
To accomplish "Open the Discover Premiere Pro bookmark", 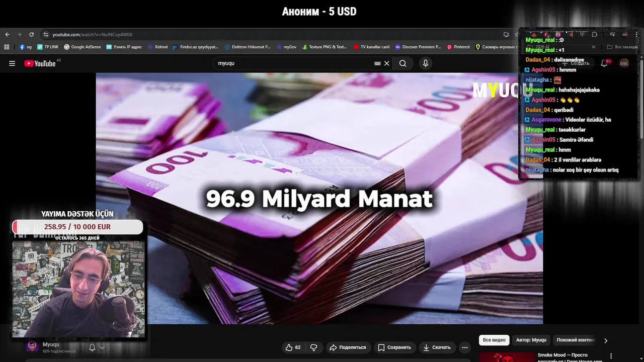I will (418, 47).
